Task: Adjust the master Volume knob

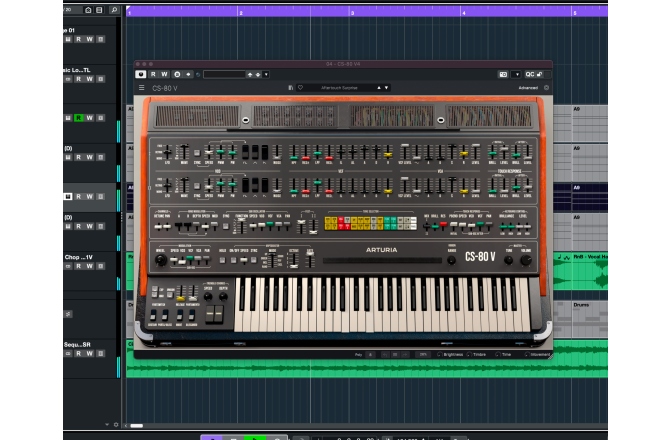Action: pyautogui.click(x=527, y=259)
